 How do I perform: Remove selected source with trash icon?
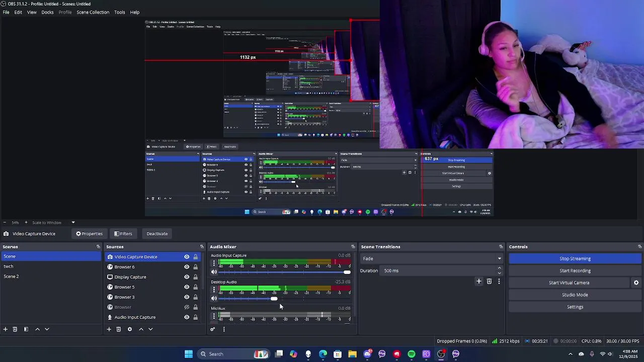tap(119, 329)
